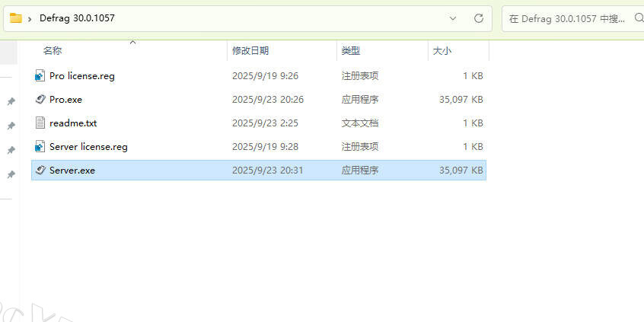Viewport: 644px width, 322px height.
Task: Select the Pro license.reg file icon
Action: click(41, 76)
